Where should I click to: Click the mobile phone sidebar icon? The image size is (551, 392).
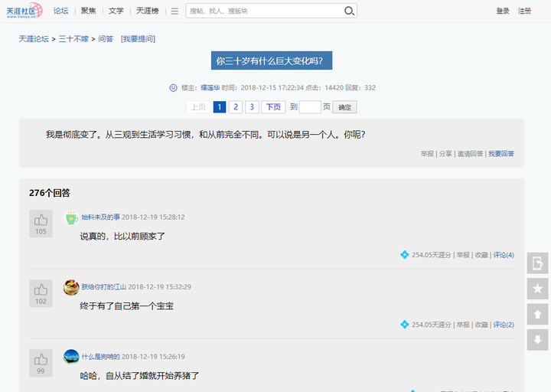pos(538,263)
